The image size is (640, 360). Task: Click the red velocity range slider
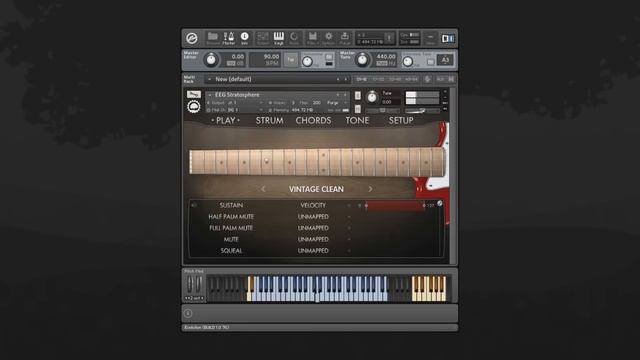395,205
